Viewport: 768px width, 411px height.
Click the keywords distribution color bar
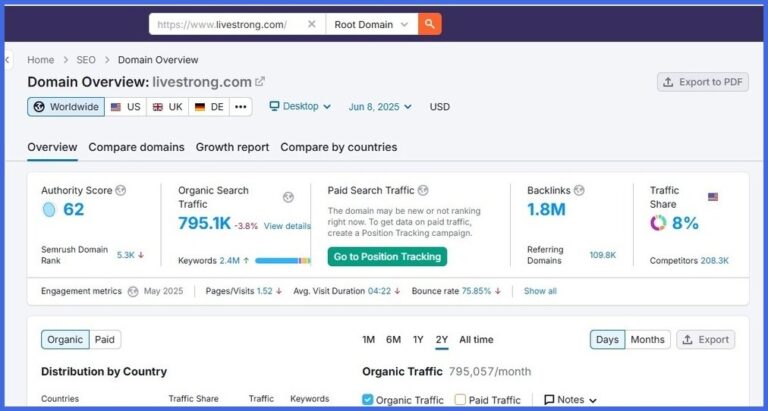(x=283, y=261)
